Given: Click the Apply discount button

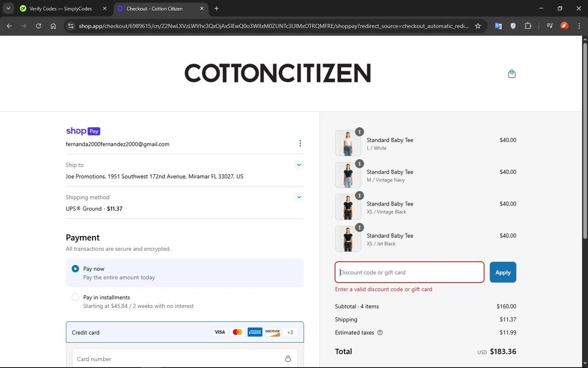Looking at the screenshot, I should click(503, 272).
